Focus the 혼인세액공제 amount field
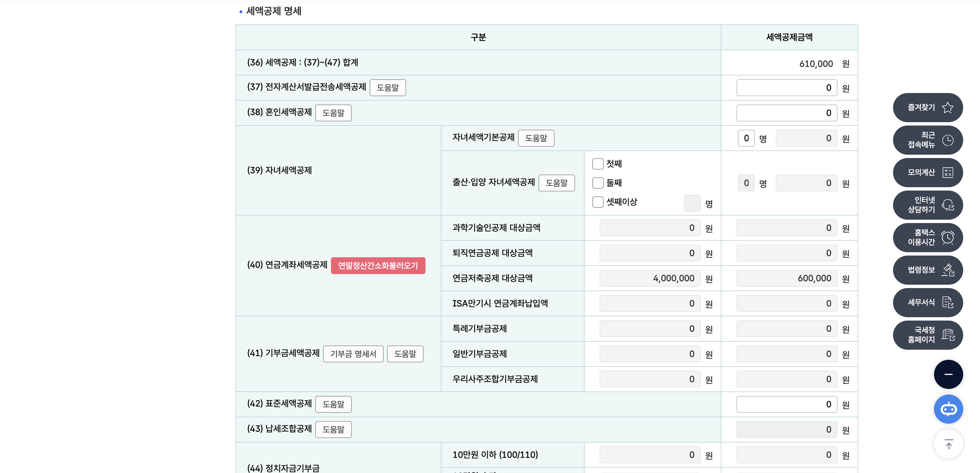This screenshot has width=980, height=473. point(787,113)
